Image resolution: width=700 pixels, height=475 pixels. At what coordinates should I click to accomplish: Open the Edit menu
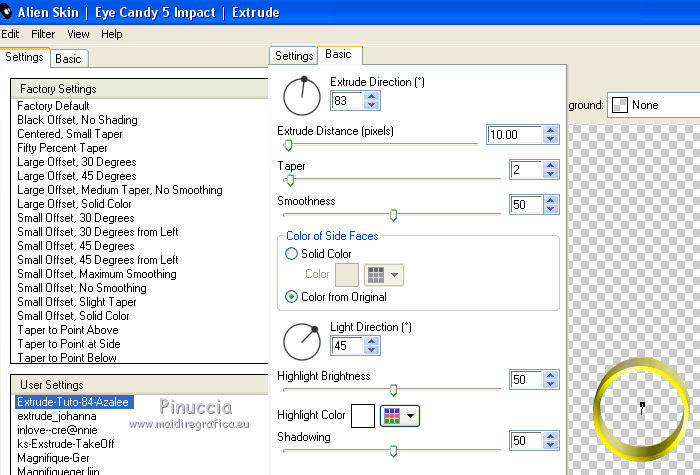[10, 34]
